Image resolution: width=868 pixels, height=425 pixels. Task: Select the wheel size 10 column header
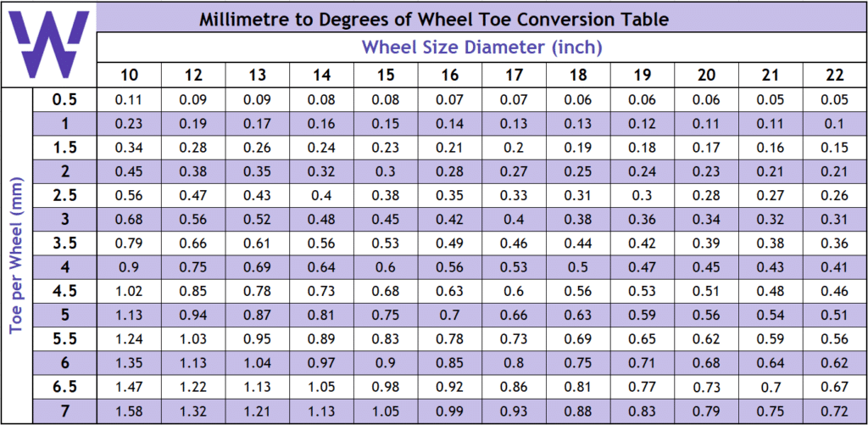129,75
